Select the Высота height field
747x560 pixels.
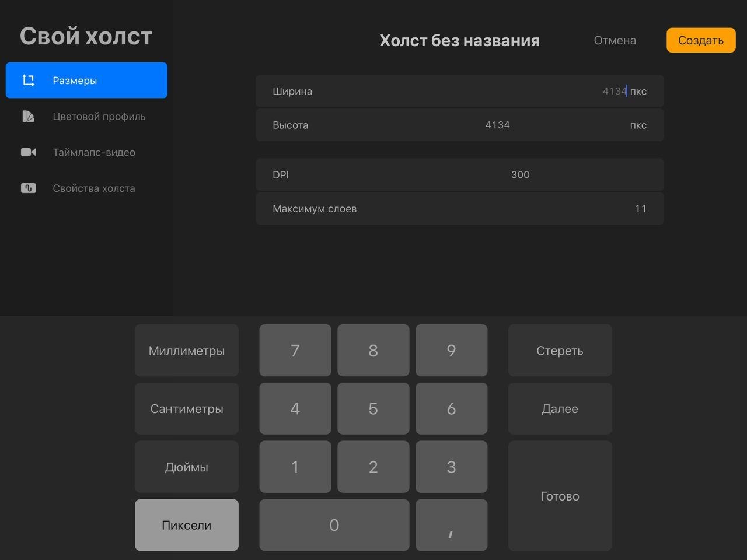pos(460,125)
